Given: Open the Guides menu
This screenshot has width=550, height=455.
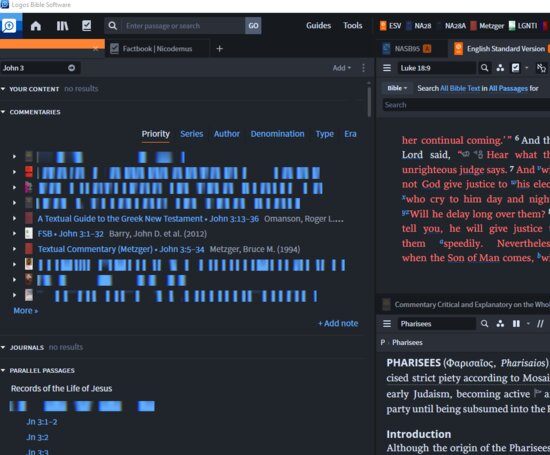Looking at the screenshot, I should tap(318, 25).
